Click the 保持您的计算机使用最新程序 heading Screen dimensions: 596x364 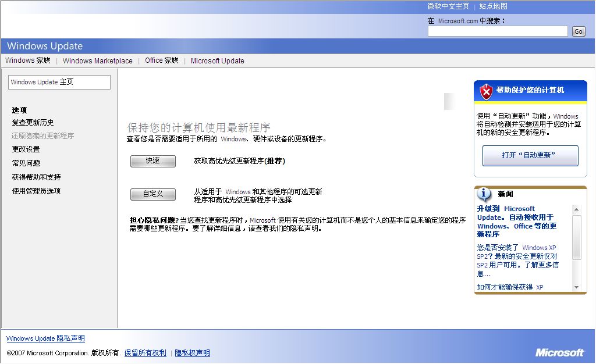click(199, 127)
